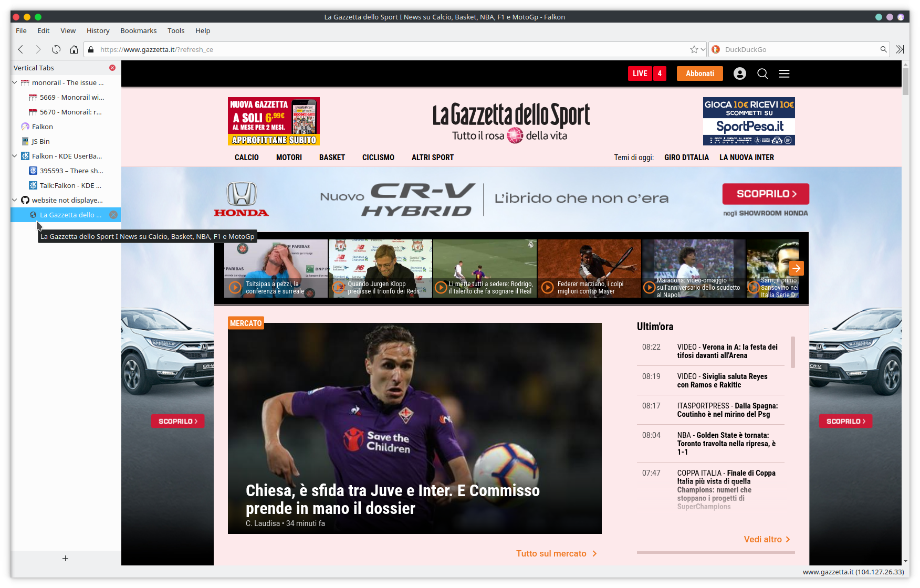The width and height of the screenshot is (920, 588).
Task: Open the CICLISMO section
Action: pos(378,157)
